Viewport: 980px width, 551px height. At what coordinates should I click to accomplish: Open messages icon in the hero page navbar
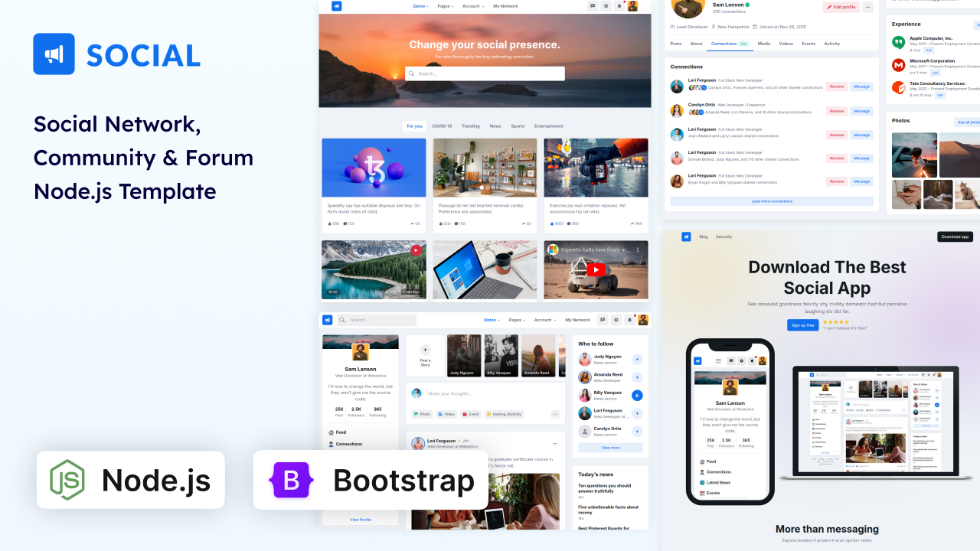pyautogui.click(x=593, y=6)
